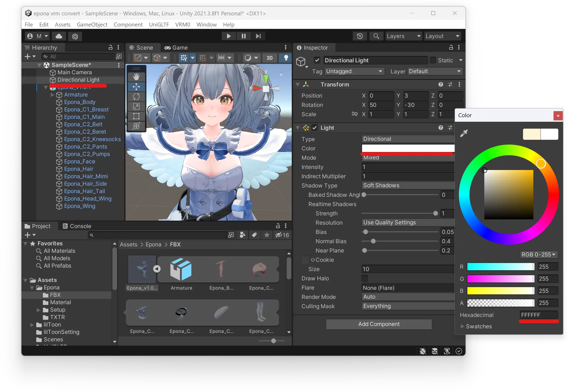Open the UniGLTF menu
Viewport: 588px width, 392px height.
[159, 24]
